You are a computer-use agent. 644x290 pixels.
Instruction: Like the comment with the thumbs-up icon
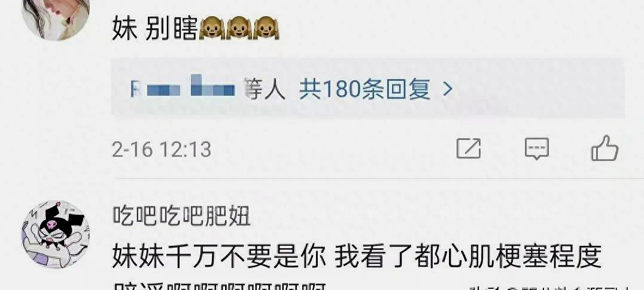click(604, 148)
